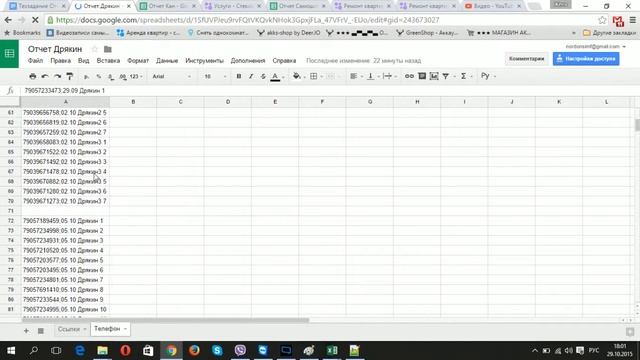This screenshot has height=360, width=640.
Task: Open the Дополнения menu
Action: tap(248, 60)
